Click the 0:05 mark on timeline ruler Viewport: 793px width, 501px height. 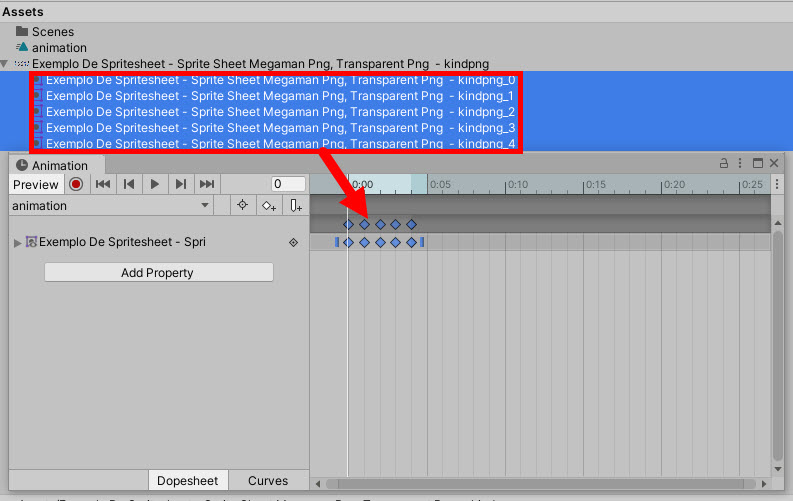coord(439,185)
